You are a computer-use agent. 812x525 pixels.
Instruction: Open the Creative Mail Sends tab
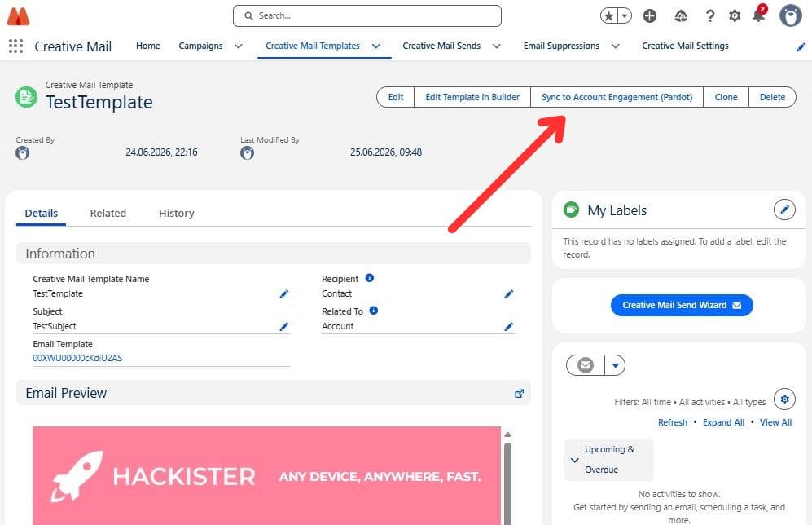point(441,46)
